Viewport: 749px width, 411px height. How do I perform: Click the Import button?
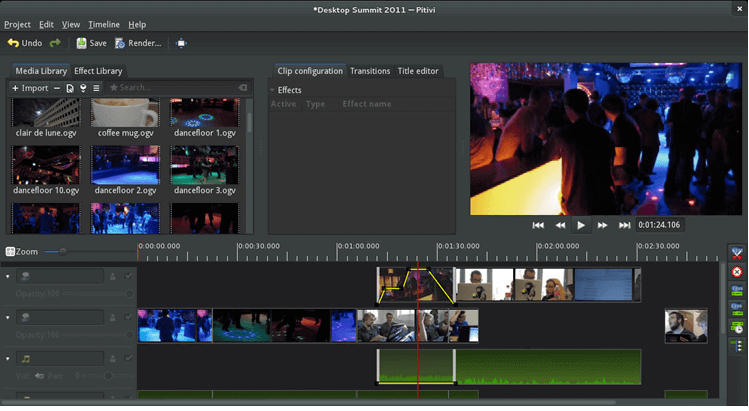click(x=30, y=88)
